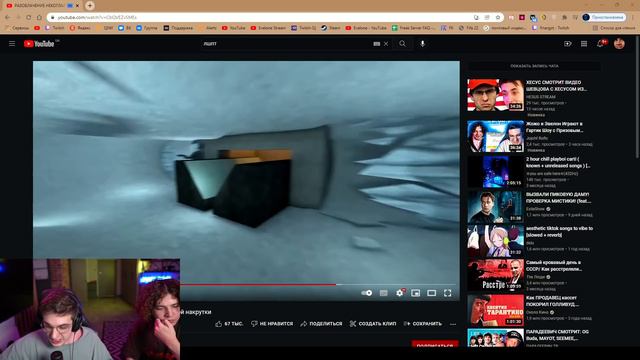Start voice search with the microphone icon
Viewport: 640px width, 360px height.
point(422,44)
